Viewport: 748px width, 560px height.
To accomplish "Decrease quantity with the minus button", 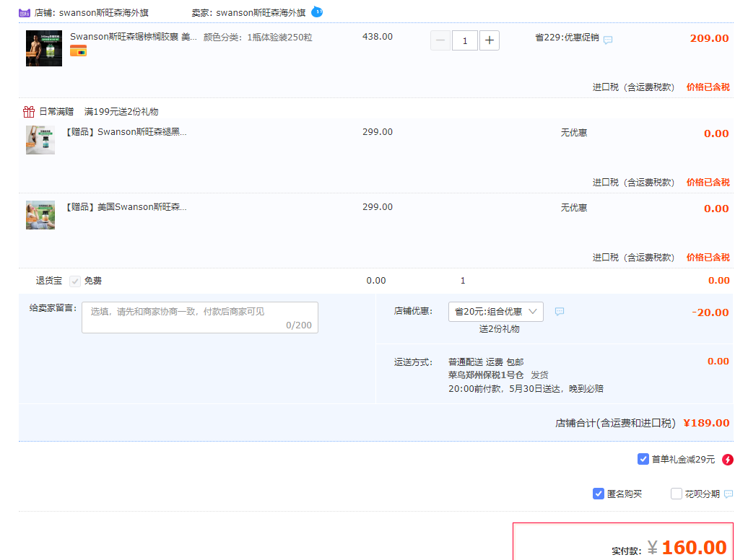I will pyautogui.click(x=440, y=40).
